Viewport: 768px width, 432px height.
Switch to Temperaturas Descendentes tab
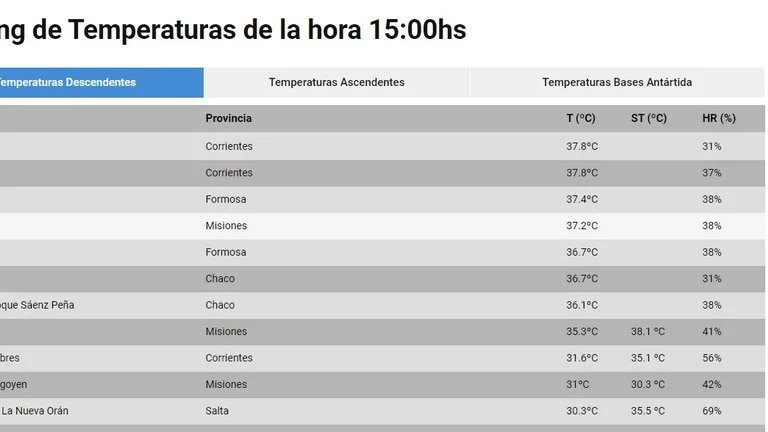[x=101, y=82]
